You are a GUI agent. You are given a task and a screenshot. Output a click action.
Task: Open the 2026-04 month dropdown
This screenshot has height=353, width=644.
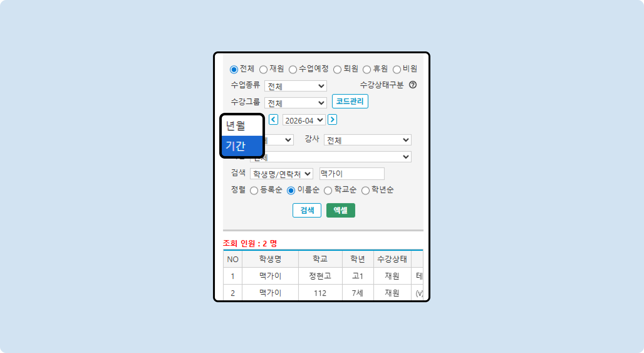coord(304,120)
